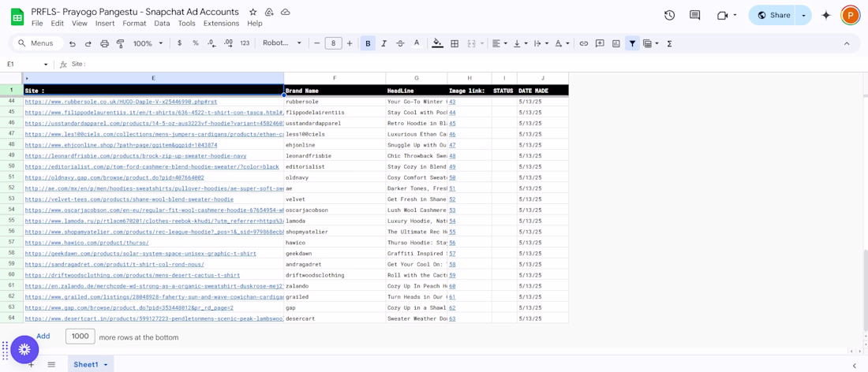
Task: Click Add more rows button
Action: 43,336
